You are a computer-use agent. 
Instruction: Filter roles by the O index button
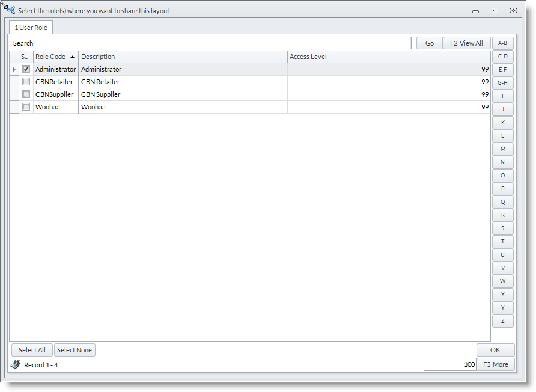pos(502,176)
